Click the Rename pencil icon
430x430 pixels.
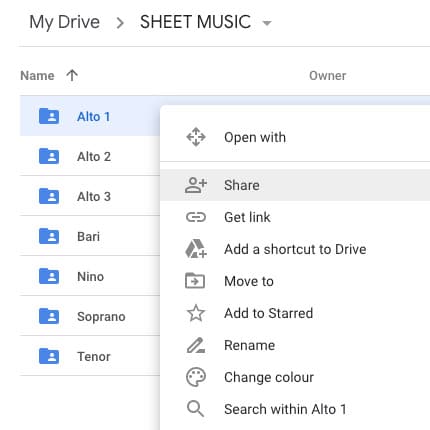(x=196, y=345)
